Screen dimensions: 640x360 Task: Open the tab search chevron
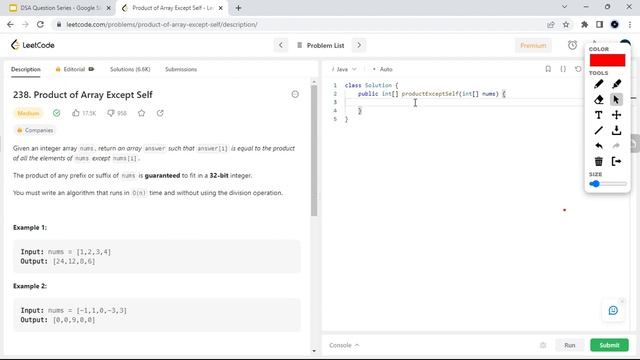[564, 7]
